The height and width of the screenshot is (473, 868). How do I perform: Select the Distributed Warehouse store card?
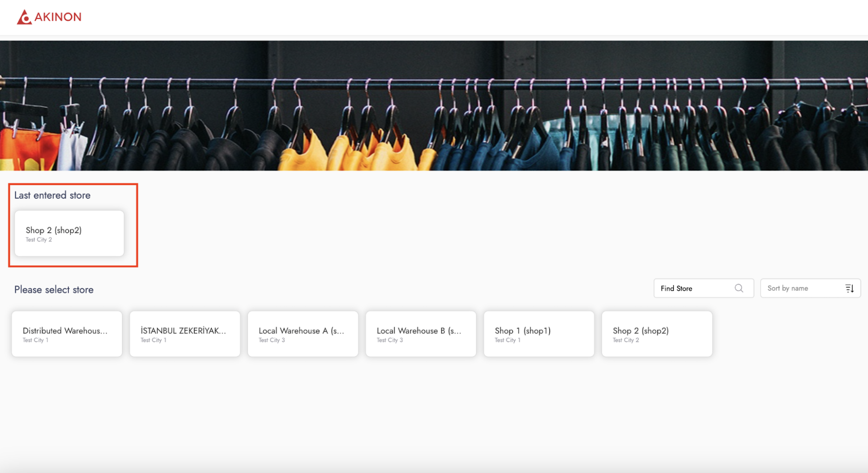[67, 334]
